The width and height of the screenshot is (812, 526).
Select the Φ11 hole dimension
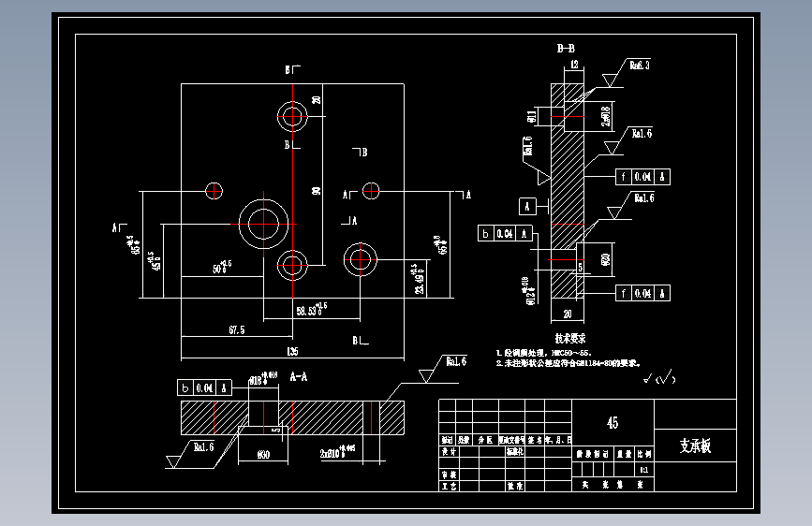click(x=531, y=116)
